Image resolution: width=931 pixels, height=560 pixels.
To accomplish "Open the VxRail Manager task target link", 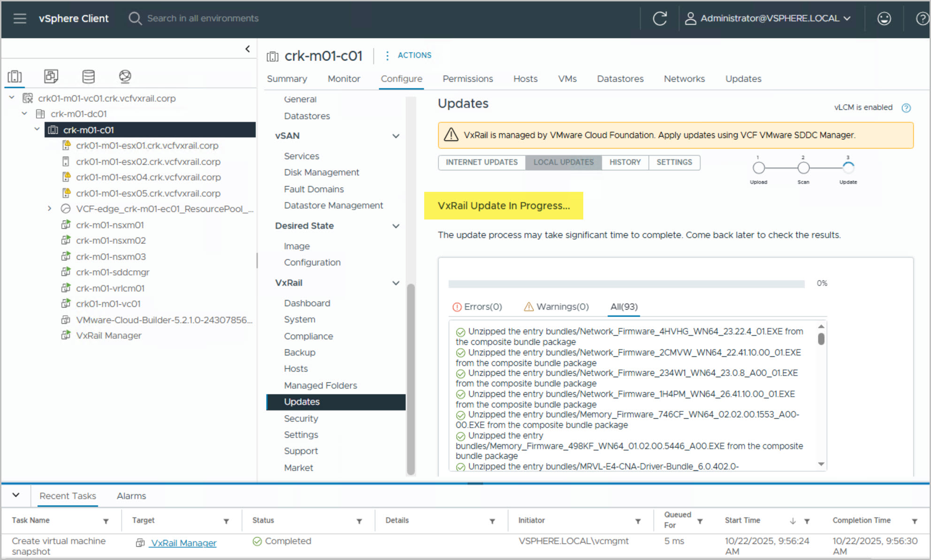I will tap(183, 543).
